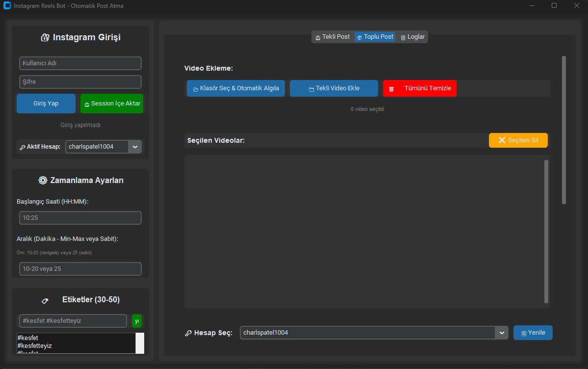Screen dimensions: 588x369
Task: Open the Loglar tab
Action: point(412,37)
